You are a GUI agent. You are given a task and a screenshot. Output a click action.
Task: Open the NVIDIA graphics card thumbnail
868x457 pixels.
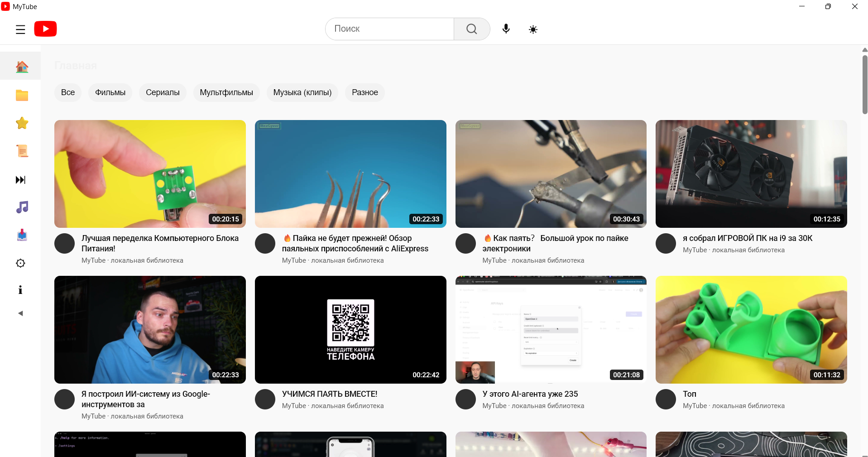coord(751,174)
